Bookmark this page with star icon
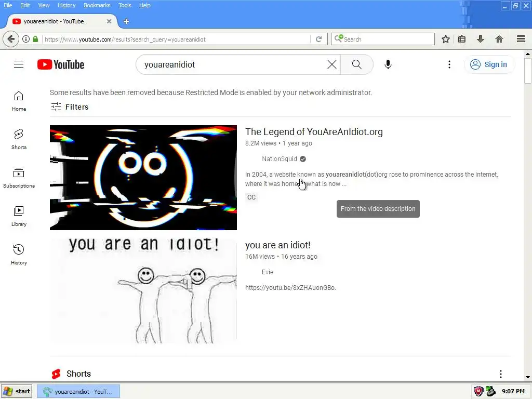This screenshot has height=399, width=532. [x=445, y=39]
